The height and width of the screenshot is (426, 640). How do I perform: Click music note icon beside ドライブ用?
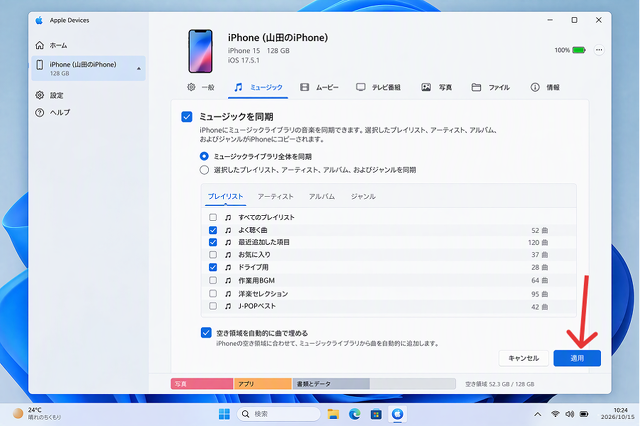tap(228, 267)
